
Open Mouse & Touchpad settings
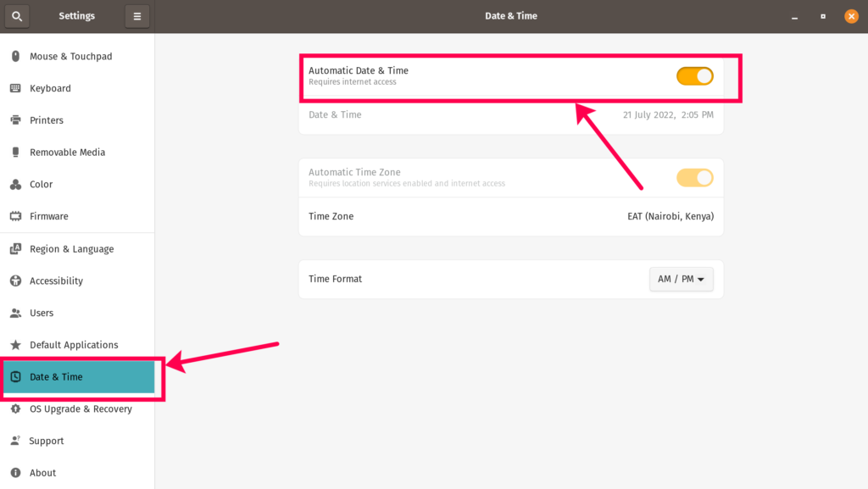(x=77, y=57)
